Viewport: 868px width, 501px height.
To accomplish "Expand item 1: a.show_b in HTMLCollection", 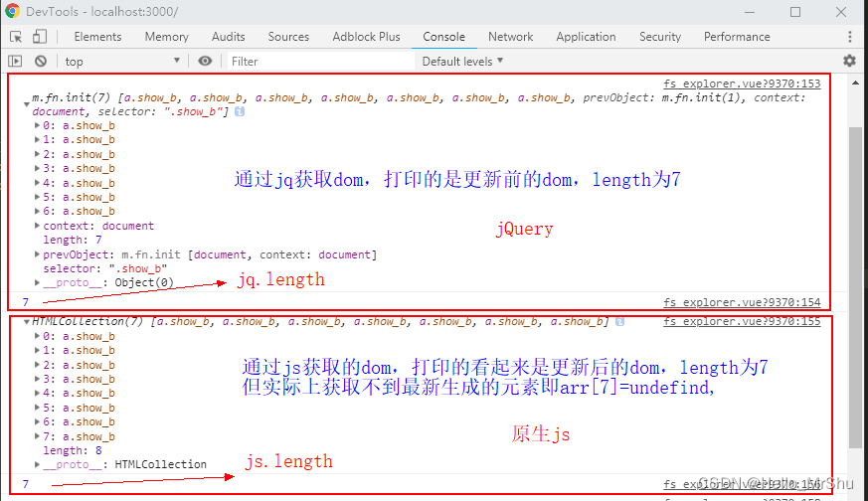I will pyautogui.click(x=37, y=350).
